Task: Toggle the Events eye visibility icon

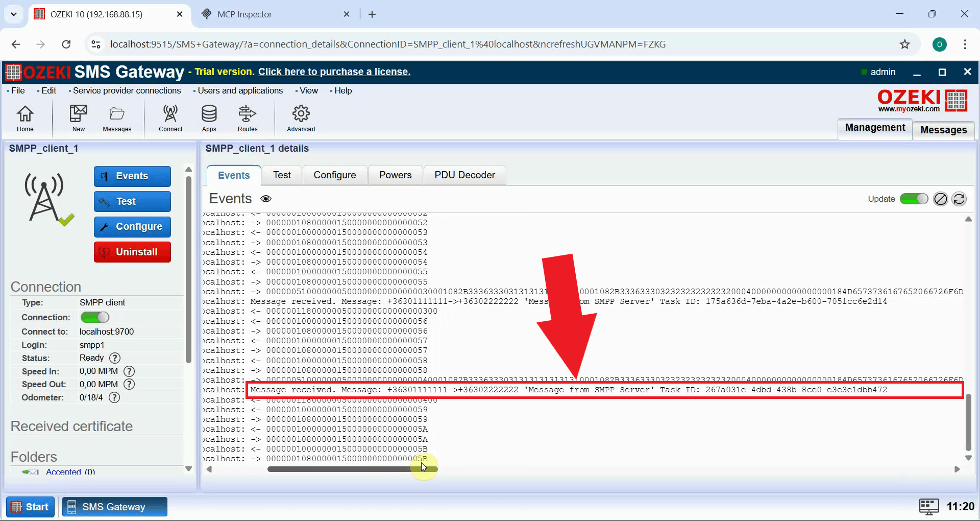Action: 266,199
